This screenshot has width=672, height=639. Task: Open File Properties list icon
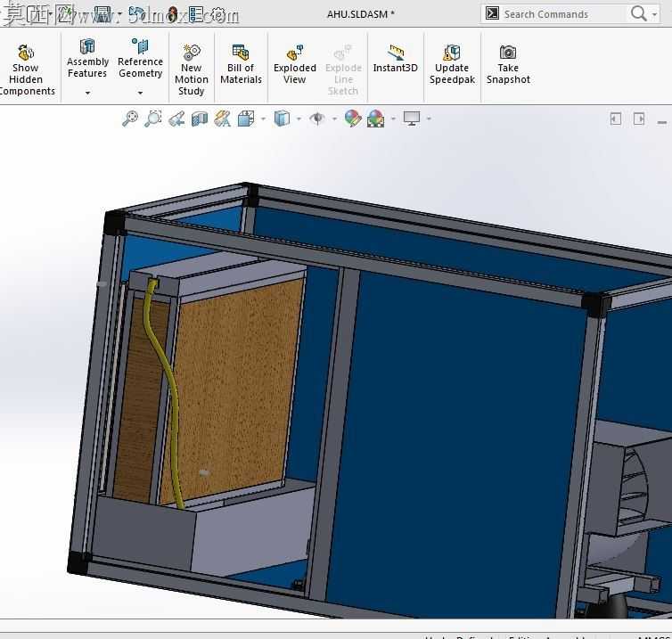pyautogui.click(x=195, y=14)
